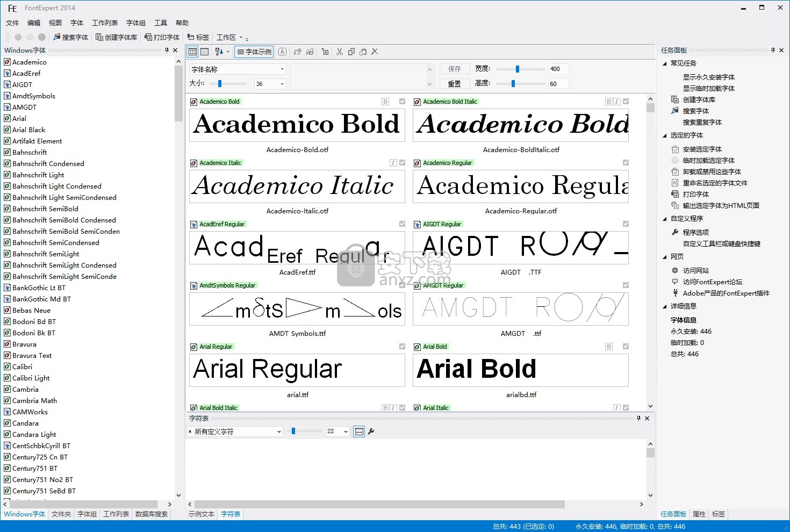Toggle the 字体示例 font sample button
Image resolution: width=790 pixels, height=532 pixels.
254,52
